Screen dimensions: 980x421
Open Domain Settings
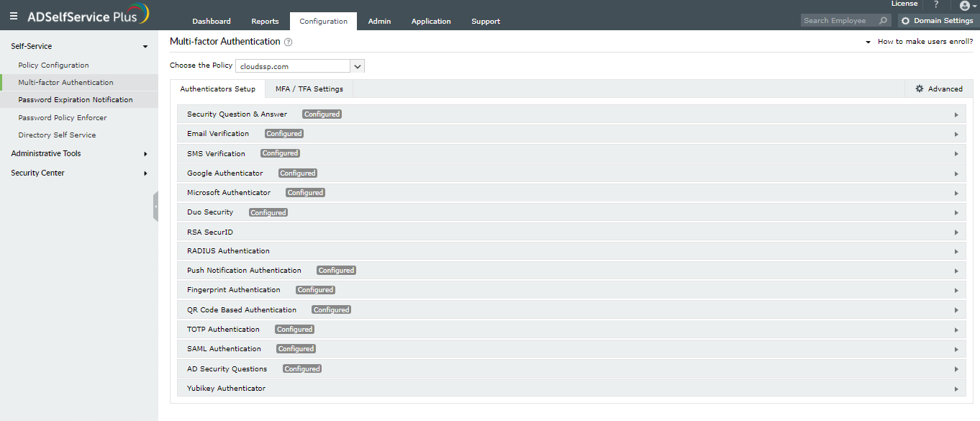pos(937,21)
